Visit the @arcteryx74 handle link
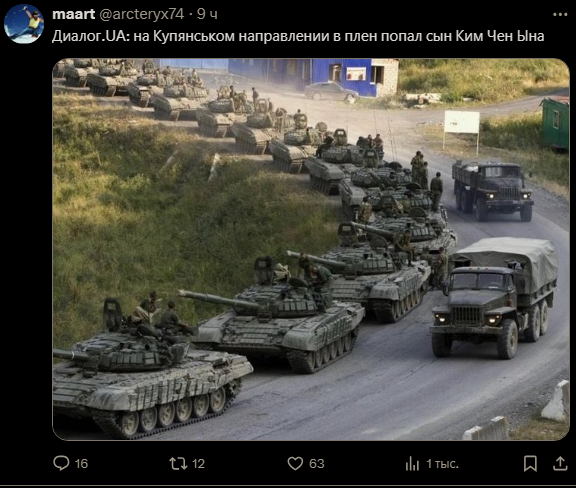 tap(141, 14)
